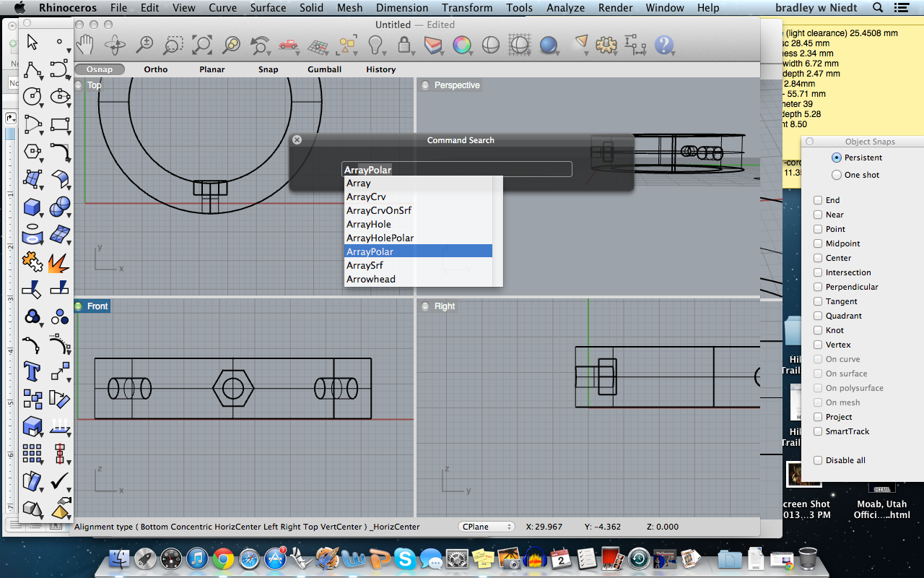The width and height of the screenshot is (924, 578).
Task: Click the Undo View Change icon
Action: click(260, 45)
